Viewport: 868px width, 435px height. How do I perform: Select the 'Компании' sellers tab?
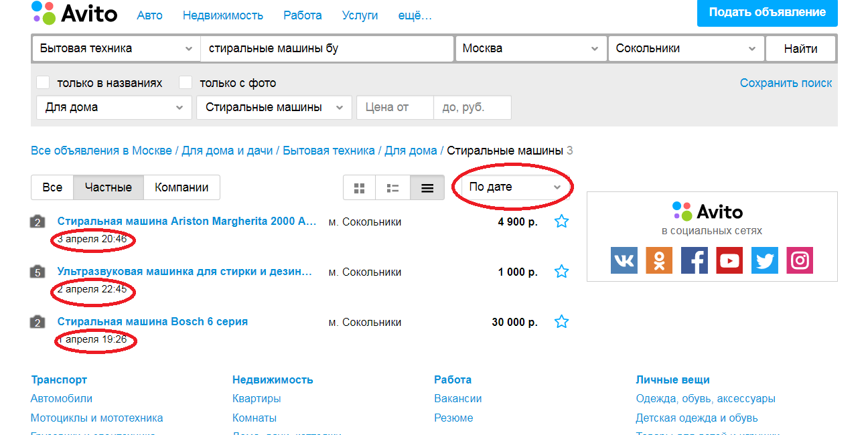182,187
